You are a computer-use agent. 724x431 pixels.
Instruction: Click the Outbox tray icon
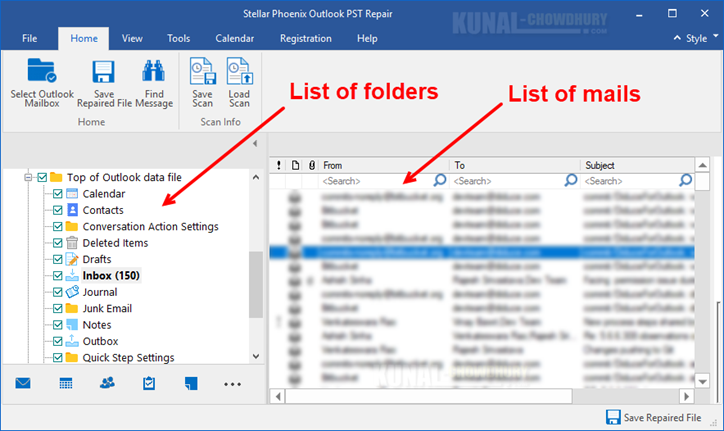pyautogui.click(x=72, y=341)
